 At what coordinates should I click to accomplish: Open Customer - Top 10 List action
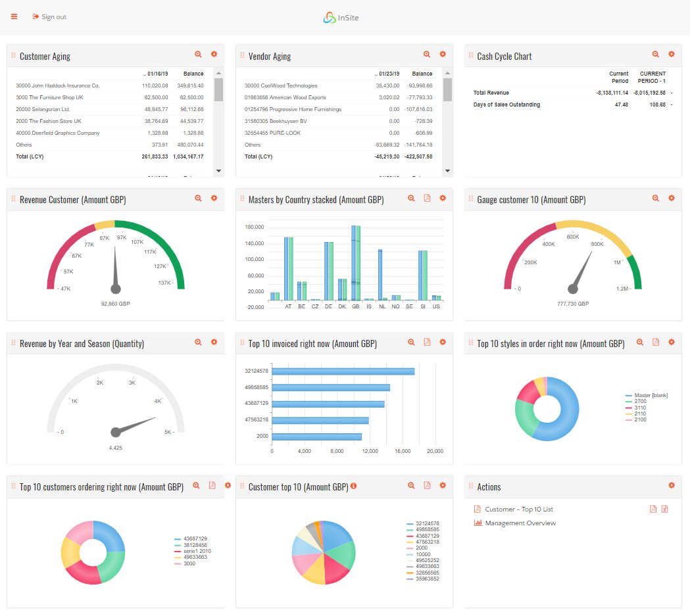518,509
